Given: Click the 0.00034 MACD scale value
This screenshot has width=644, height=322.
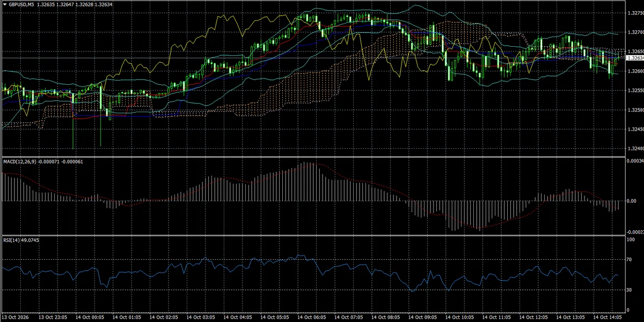Looking at the screenshot, I should (635, 160).
